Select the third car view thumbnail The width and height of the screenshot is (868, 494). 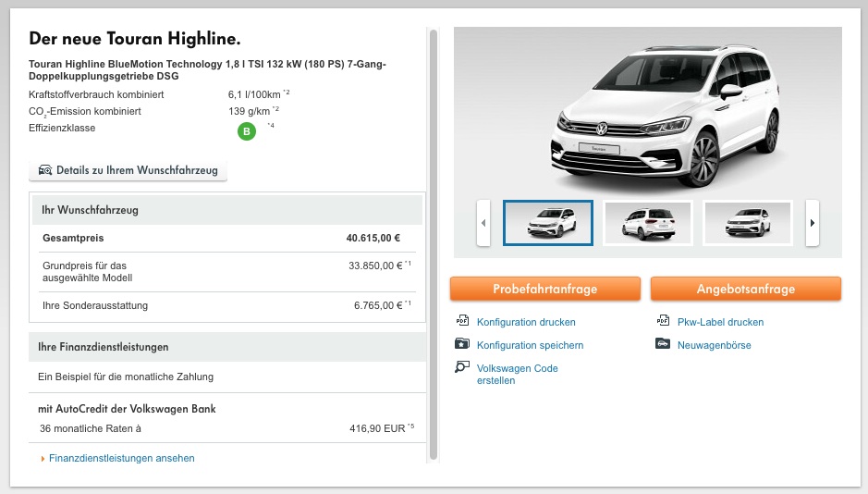(x=748, y=223)
